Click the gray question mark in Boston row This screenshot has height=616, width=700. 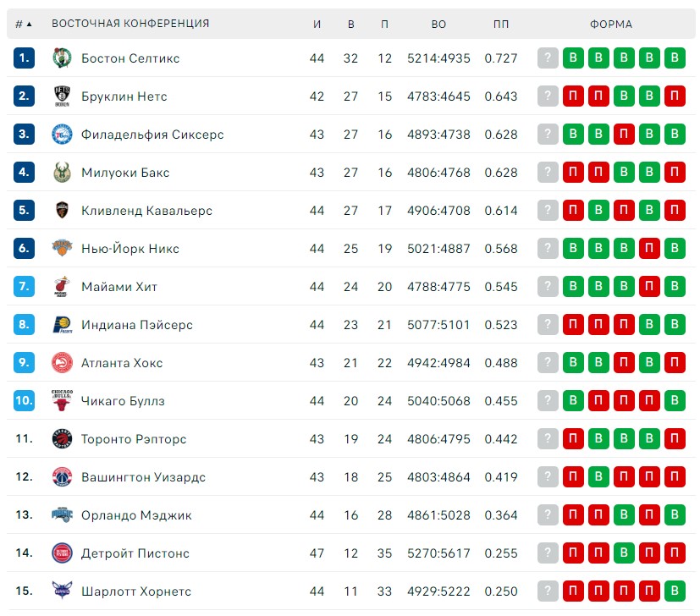coord(548,58)
